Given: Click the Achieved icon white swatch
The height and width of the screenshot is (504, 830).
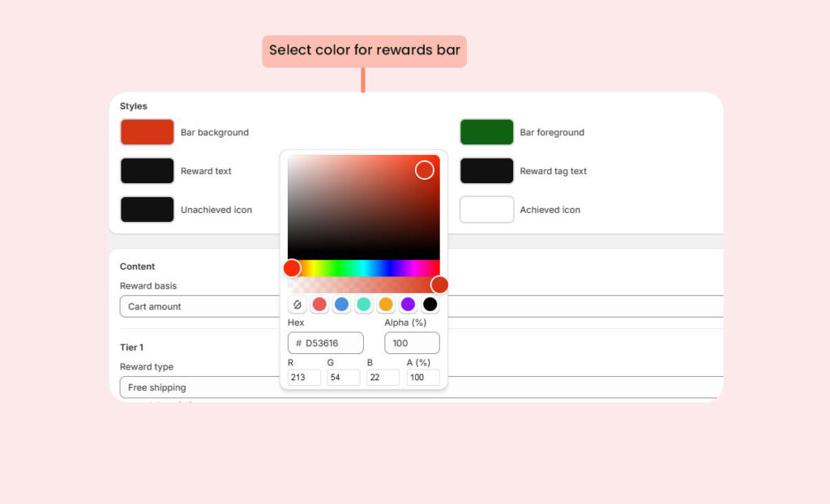Looking at the screenshot, I should point(486,209).
